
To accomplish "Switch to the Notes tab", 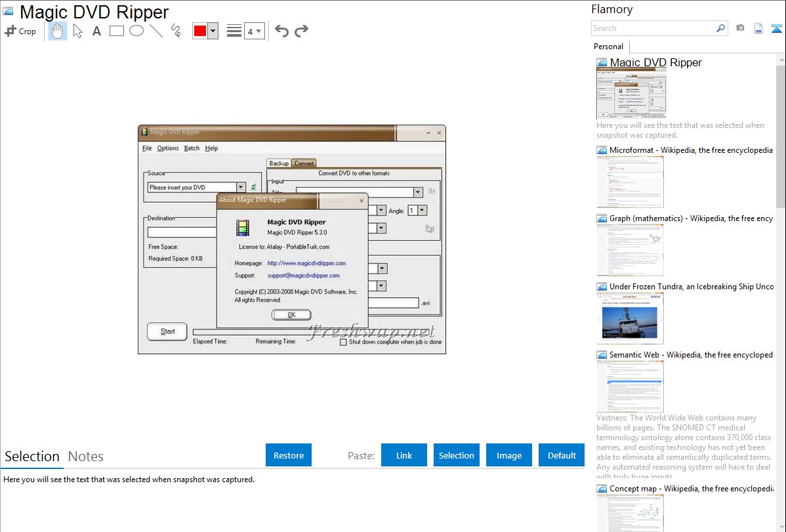I will pyautogui.click(x=86, y=457).
